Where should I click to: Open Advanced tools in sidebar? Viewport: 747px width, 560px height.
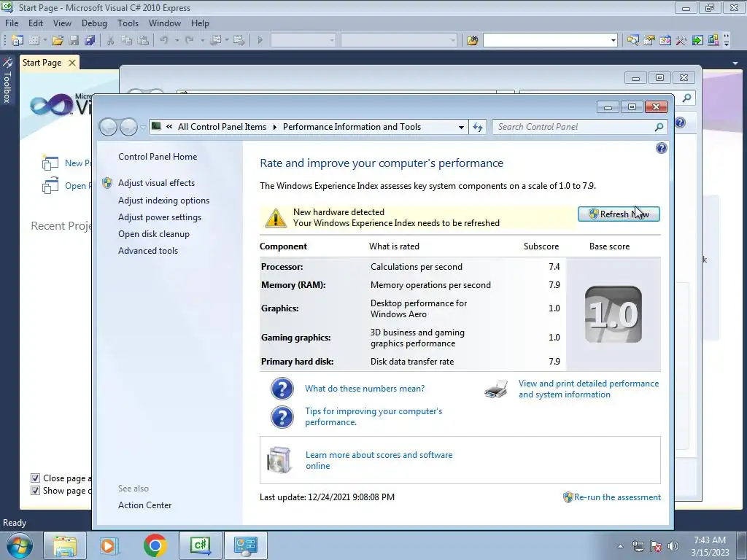[148, 251]
